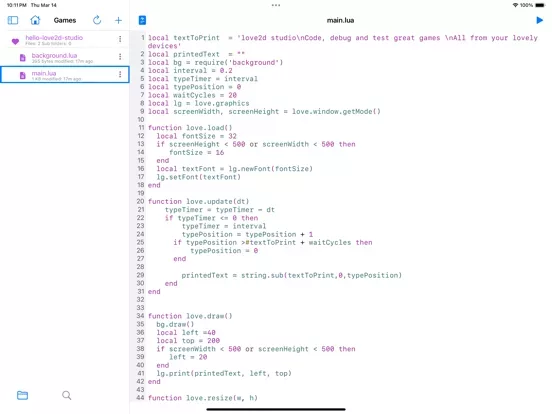Refresh the Games file list
The width and height of the screenshot is (552, 414).
[97, 20]
